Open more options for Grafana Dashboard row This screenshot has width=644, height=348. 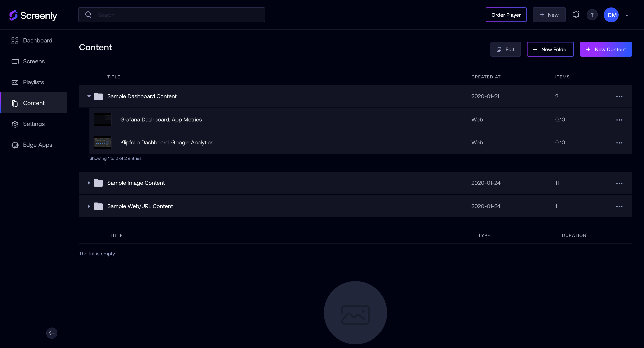(619, 120)
